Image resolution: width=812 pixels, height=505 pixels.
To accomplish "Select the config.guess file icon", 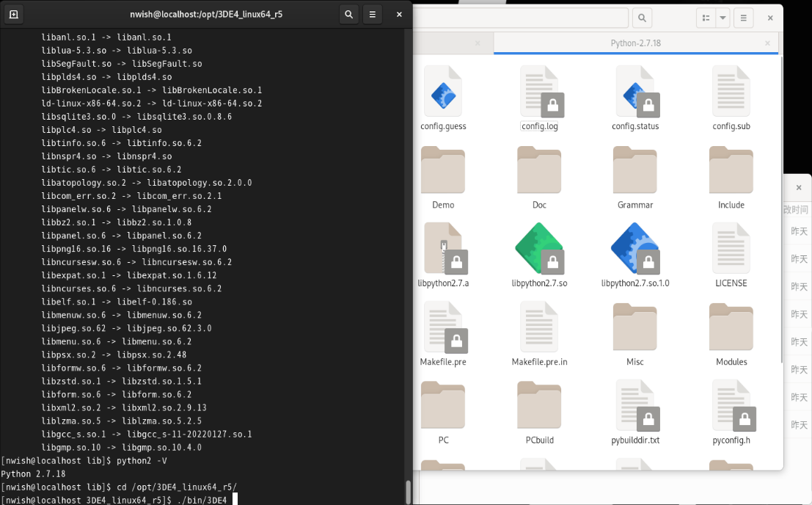I will (443, 92).
